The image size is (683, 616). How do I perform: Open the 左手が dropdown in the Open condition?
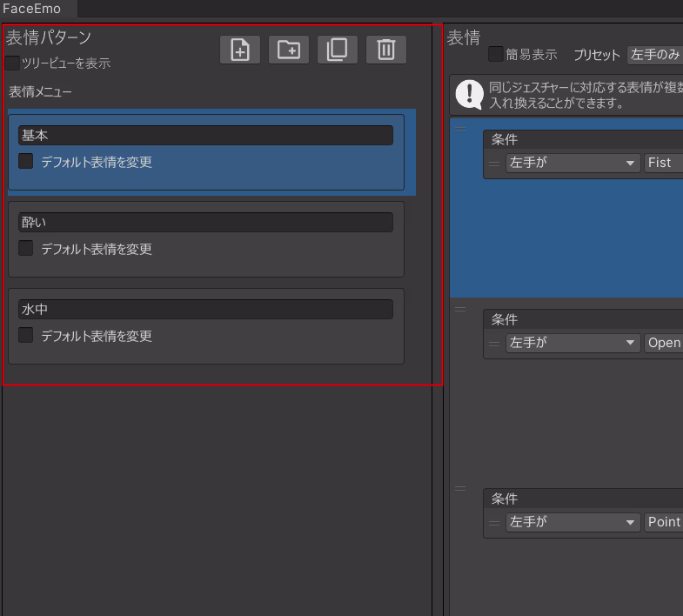pos(573,343)
